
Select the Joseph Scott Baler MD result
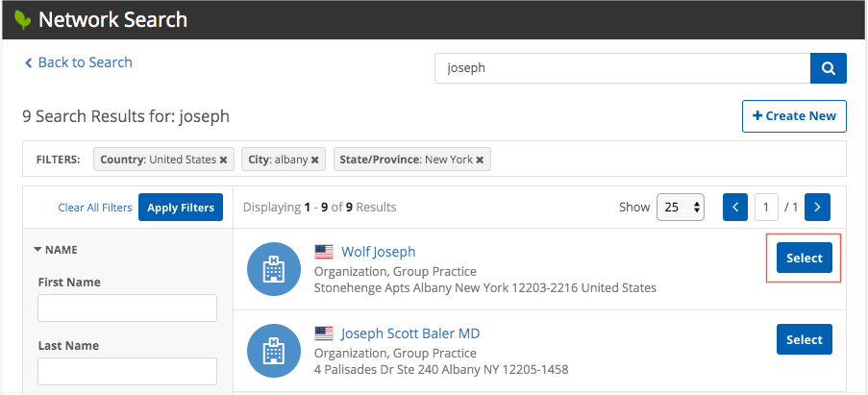(x=804, y=339)
